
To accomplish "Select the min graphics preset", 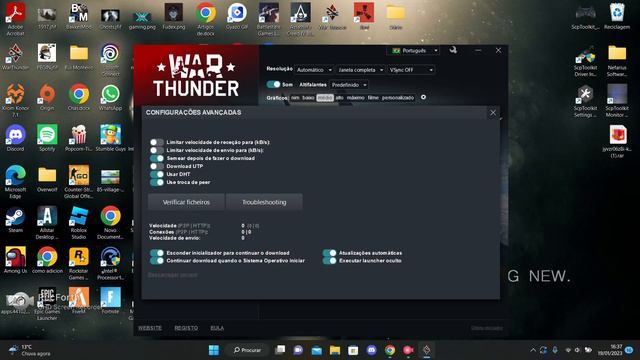I will [x=295, y=98].
